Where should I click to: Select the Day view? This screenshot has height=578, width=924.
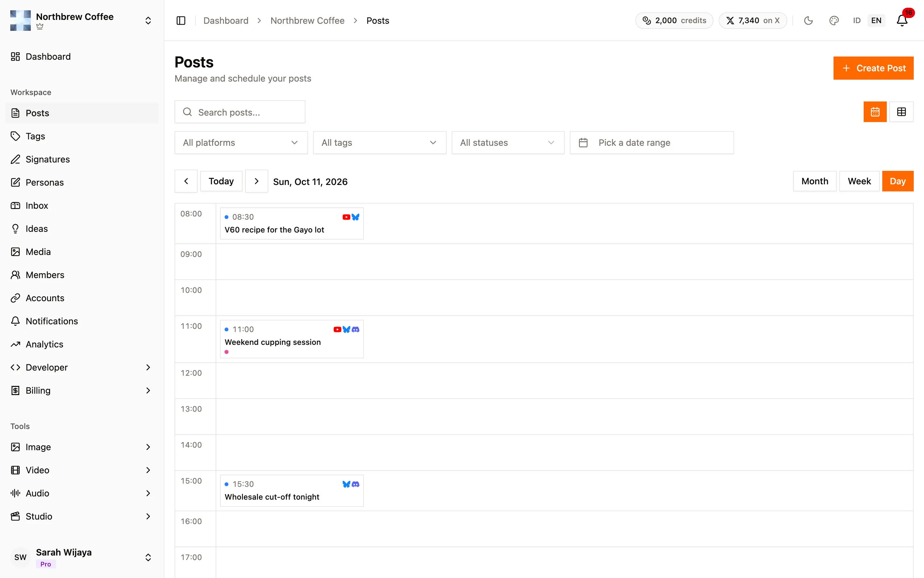[x=897, y=181]
